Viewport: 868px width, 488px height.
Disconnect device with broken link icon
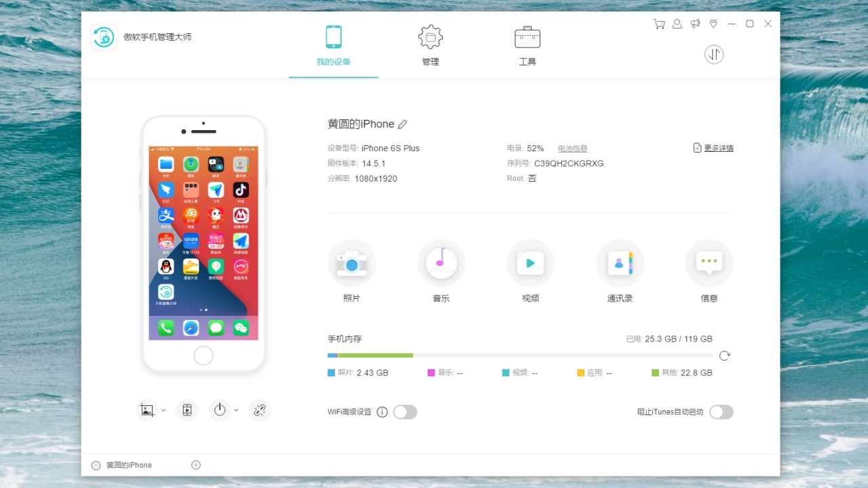tap(260, 410)
